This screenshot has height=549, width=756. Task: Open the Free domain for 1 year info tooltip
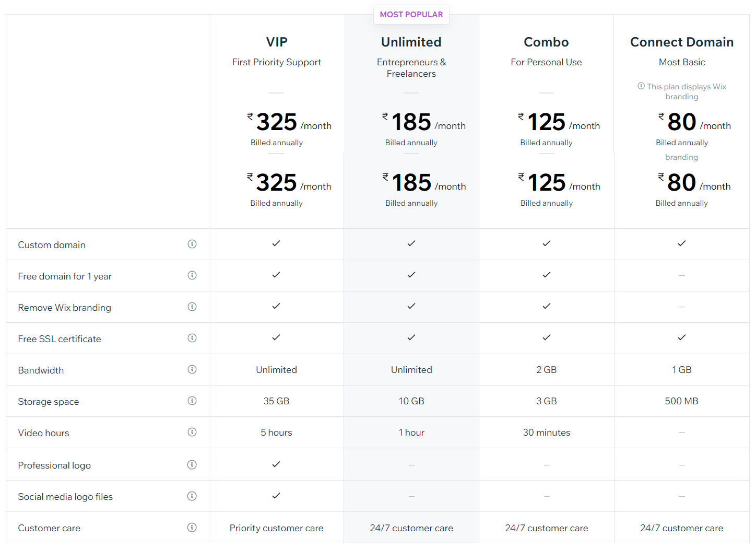pos(192,275)
